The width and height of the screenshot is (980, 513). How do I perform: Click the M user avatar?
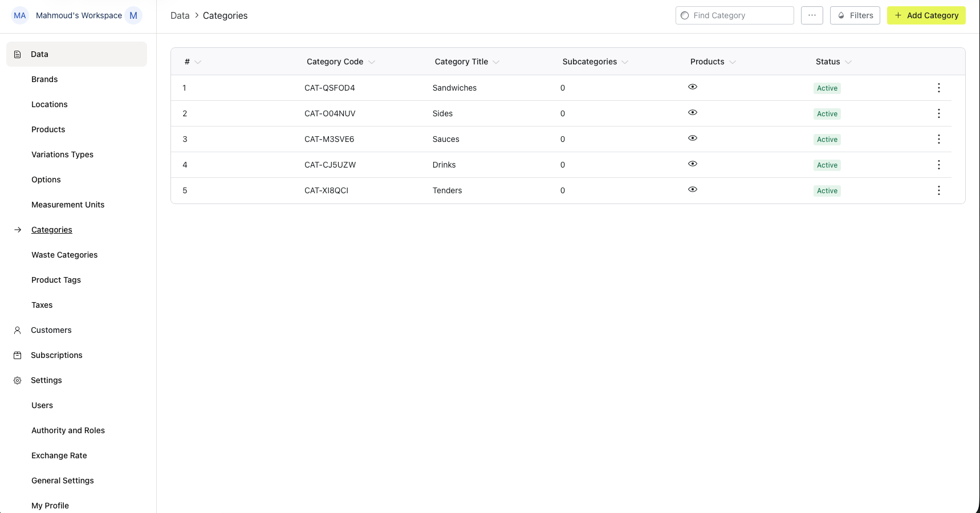coord(133,15)
